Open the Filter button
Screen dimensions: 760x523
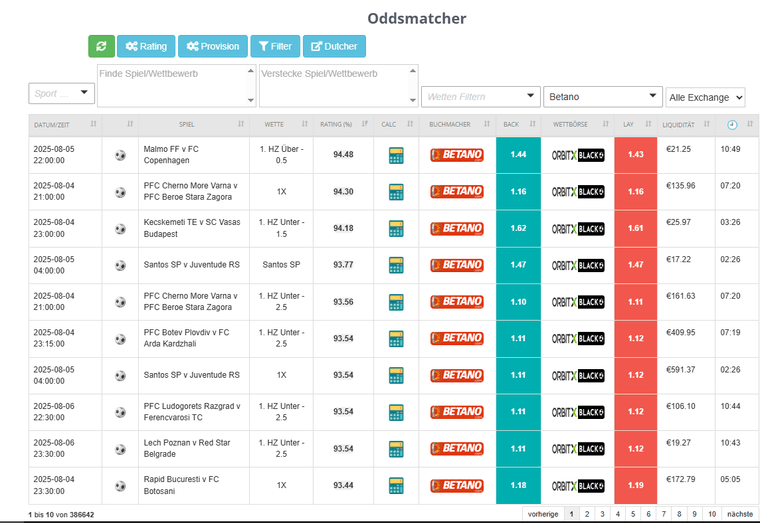pyautogui.click(x=273, y=46)
